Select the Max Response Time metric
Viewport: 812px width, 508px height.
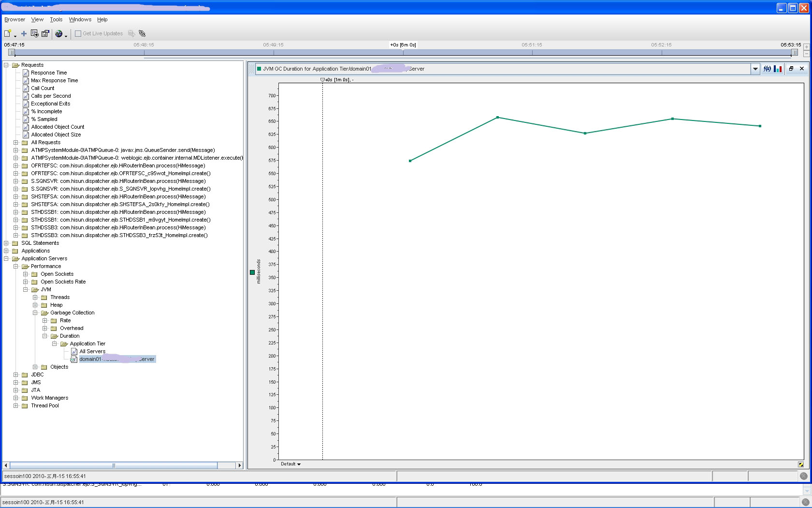(x=54, y=80)
